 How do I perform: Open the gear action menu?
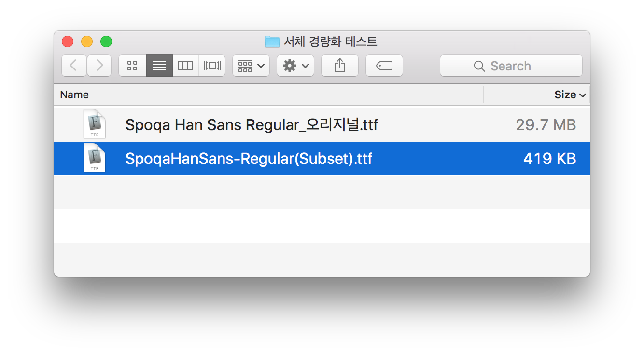(295, 66)
